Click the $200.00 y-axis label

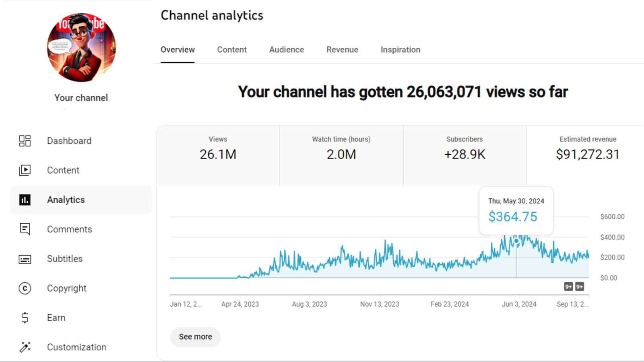point(613,257)
